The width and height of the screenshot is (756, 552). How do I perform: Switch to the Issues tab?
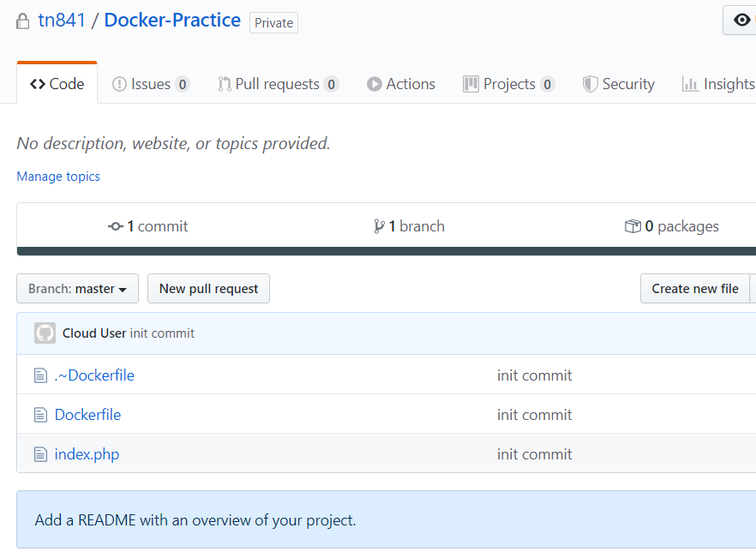coord(151,83)
